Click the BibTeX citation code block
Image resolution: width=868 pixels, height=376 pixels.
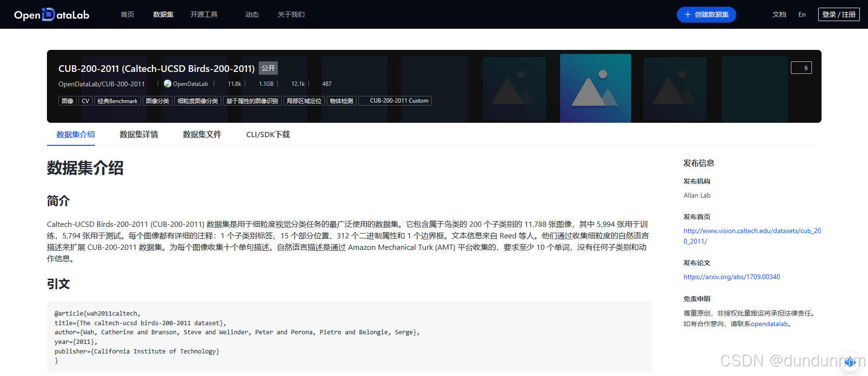pyautogui.click(x=350, y=337)
